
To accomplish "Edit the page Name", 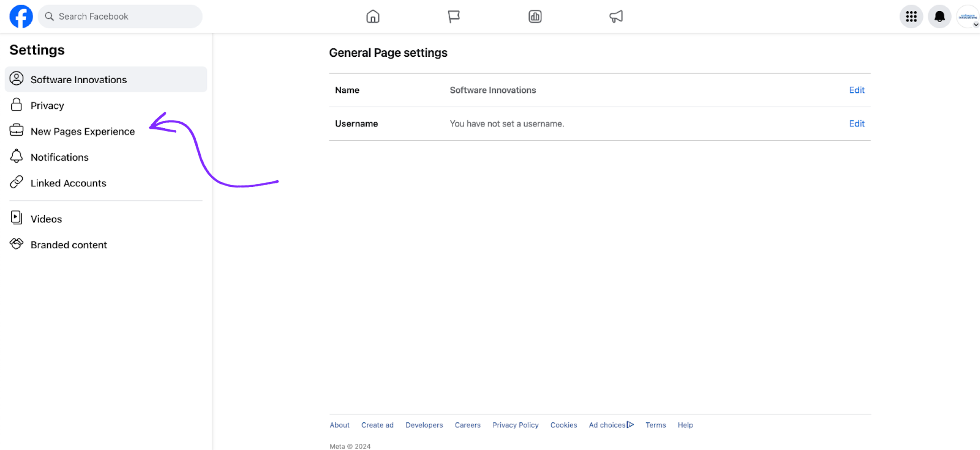I will 857,90.
